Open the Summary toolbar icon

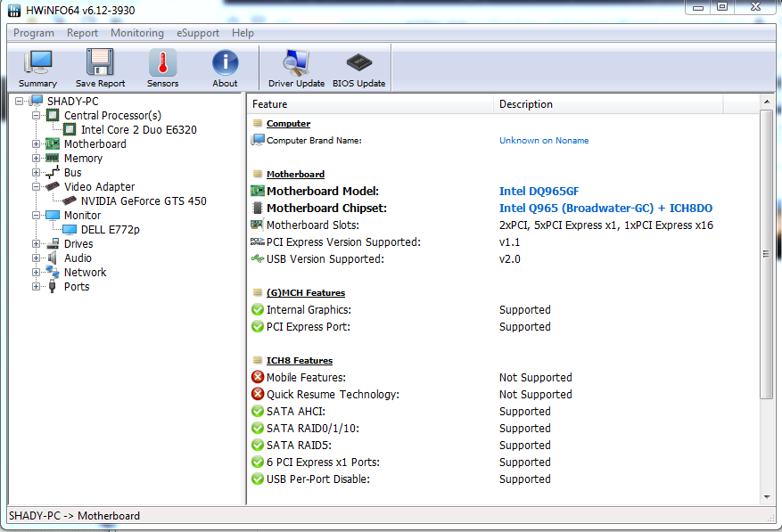(x=38, y=62)
